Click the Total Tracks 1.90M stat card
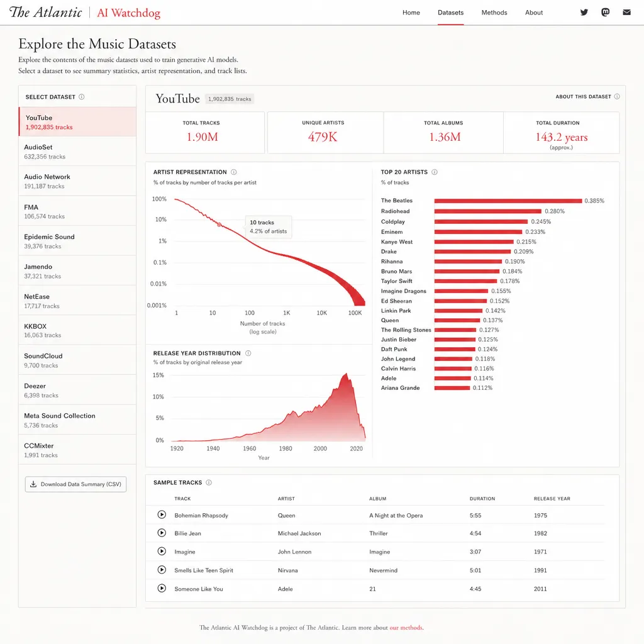This screenshot has height=644, width=644. [x=205, y=133]
